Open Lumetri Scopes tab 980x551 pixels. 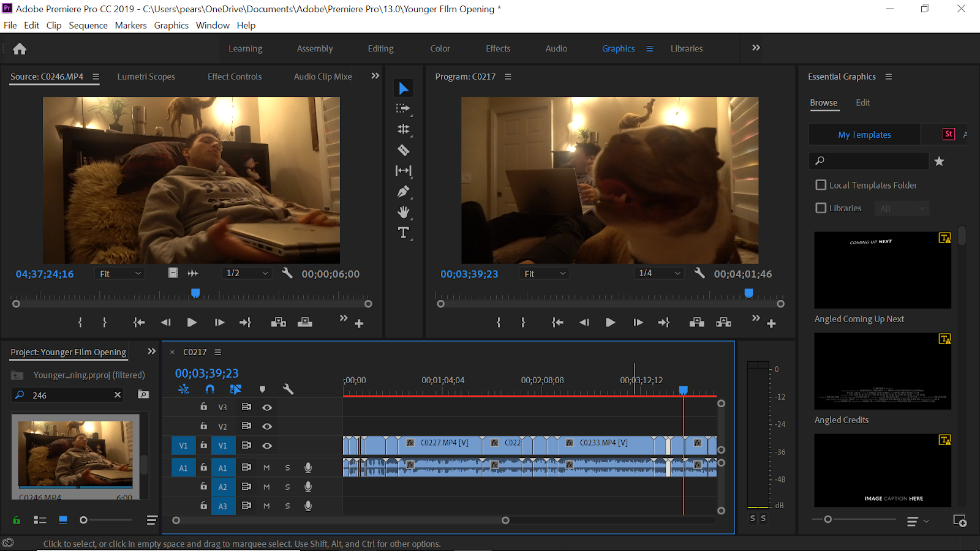click(146, 77)
